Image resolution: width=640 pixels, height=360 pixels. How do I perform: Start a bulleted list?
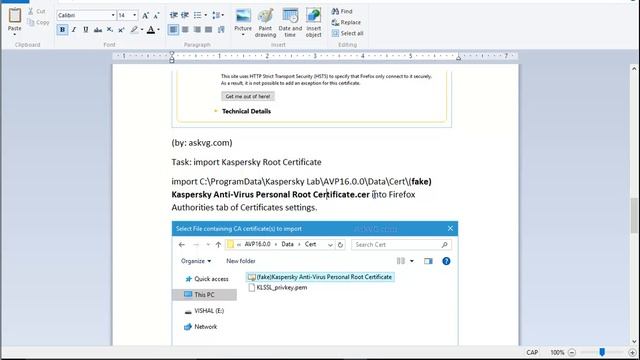pyautogui.click(x=198, y=15)
